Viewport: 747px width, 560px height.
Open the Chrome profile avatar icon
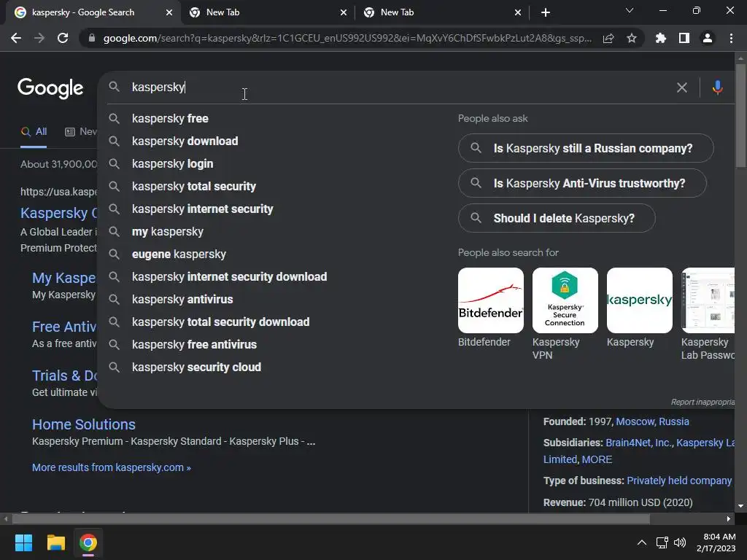point(708,38)
